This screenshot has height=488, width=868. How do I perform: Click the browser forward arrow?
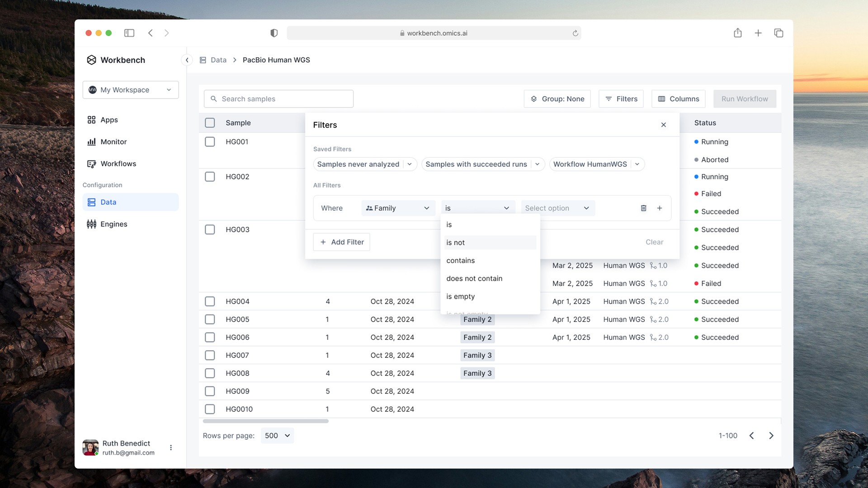click(x=166, y=33)
